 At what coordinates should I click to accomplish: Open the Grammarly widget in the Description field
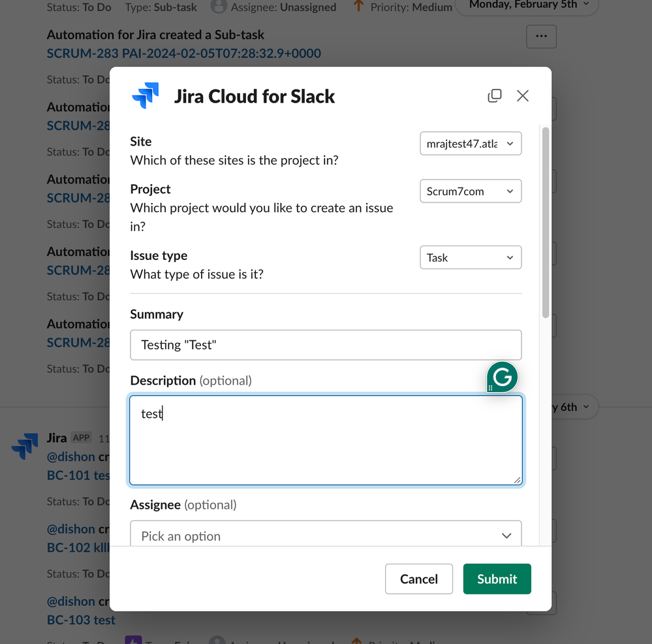point(503,377)
